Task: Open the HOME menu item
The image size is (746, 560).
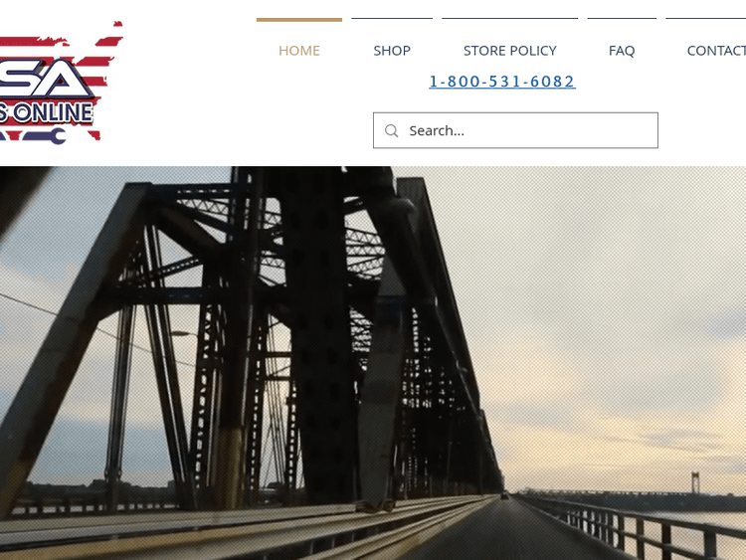Action: (x=299, y=51)
